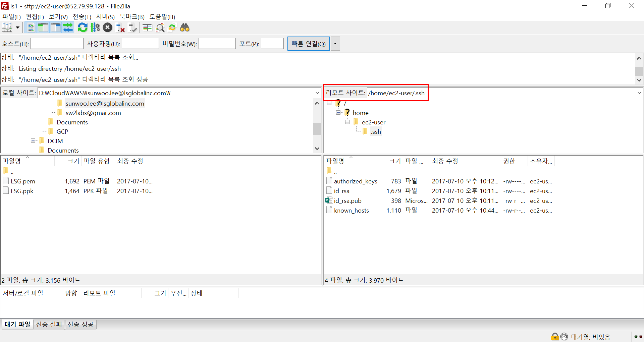
Task: Focus the 포트(P) input field
Action: (x=272, y=44)
